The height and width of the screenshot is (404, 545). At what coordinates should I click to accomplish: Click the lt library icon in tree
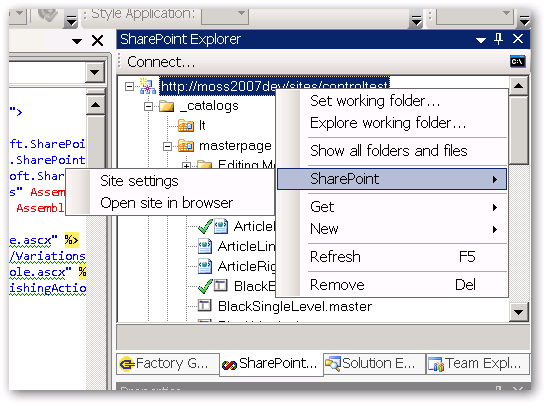[x=186, y=126]
